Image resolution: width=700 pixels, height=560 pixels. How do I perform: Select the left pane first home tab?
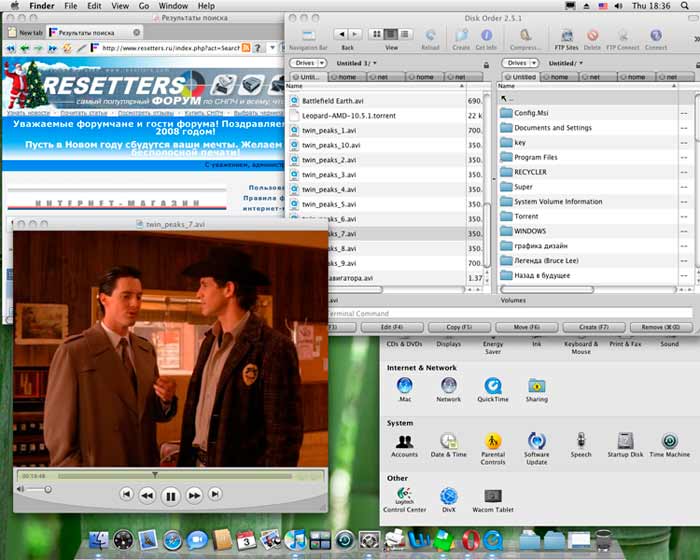click(x=347, y=77)
